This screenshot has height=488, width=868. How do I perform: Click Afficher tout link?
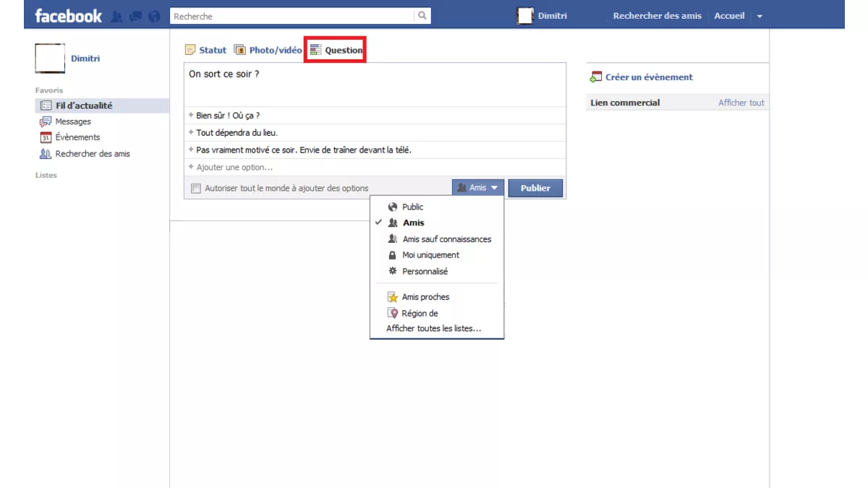coord(741,103)
